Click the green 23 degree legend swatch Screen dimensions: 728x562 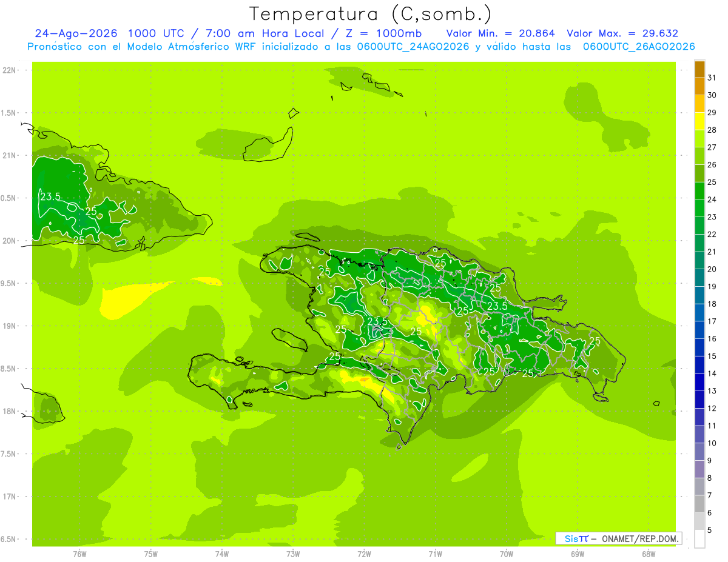pyautogui.click(x=699, y=209)
